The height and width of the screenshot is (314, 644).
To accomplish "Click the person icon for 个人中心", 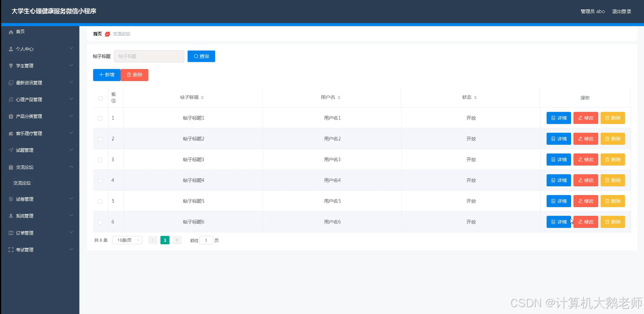I will [11, 49].
